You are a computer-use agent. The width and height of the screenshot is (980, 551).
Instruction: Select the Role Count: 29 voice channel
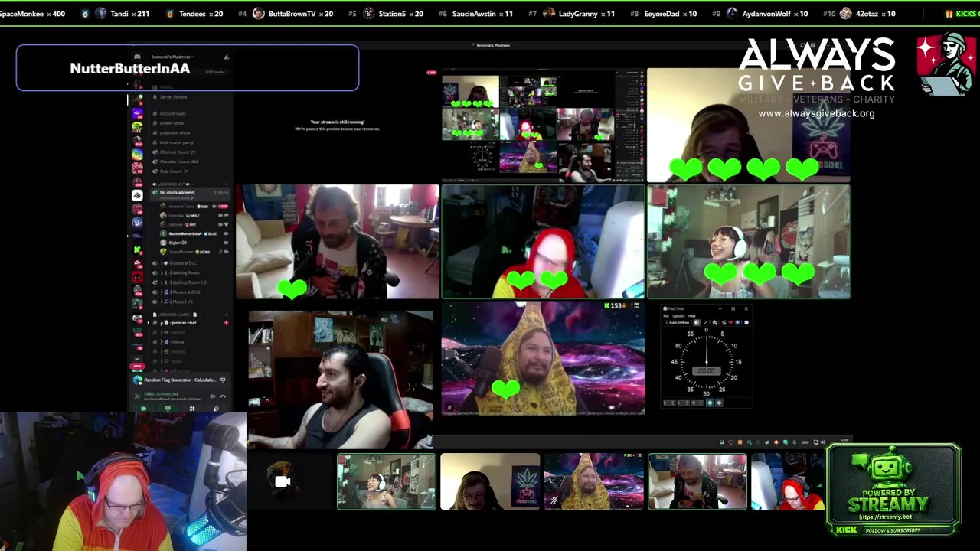[174, 171]
